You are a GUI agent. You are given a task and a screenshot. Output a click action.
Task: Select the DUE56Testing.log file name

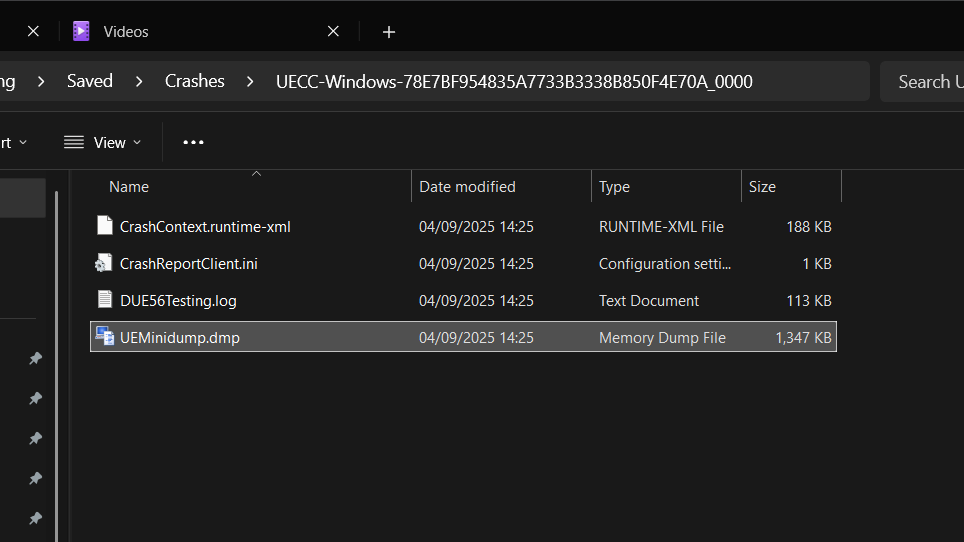point(178,300)
